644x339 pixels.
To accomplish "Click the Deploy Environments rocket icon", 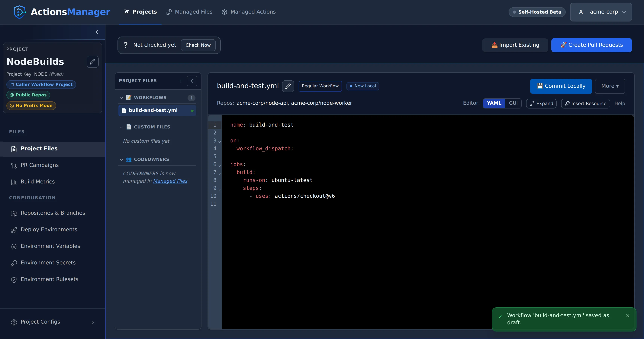I will [x=14, y=230].
